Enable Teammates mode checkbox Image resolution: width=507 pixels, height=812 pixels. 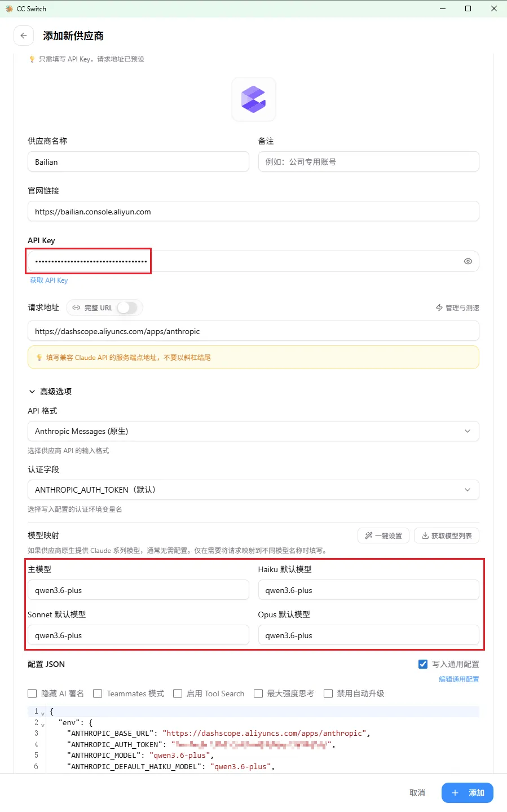pos(98,694)
